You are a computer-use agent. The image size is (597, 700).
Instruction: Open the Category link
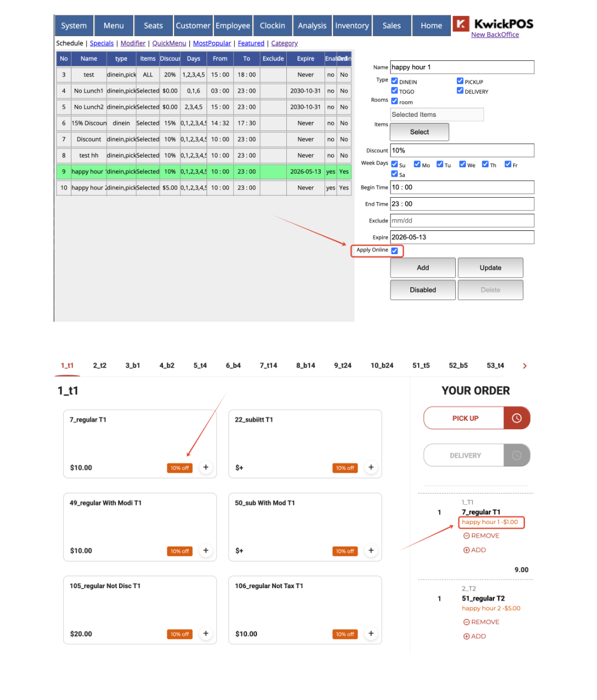(285, 43)
